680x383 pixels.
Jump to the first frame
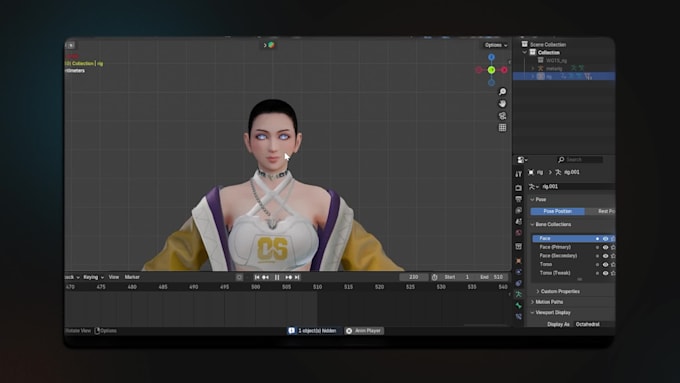tap(257, 277)
